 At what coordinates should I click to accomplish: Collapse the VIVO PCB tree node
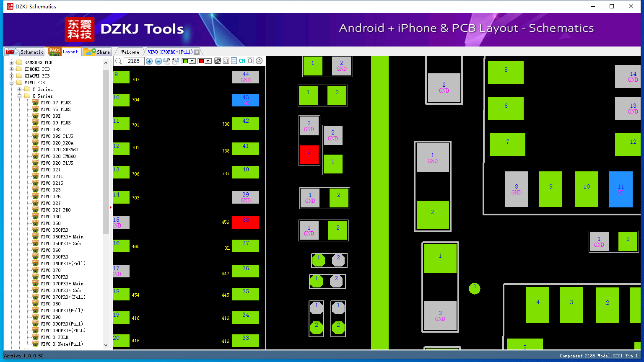pos(12,83)
